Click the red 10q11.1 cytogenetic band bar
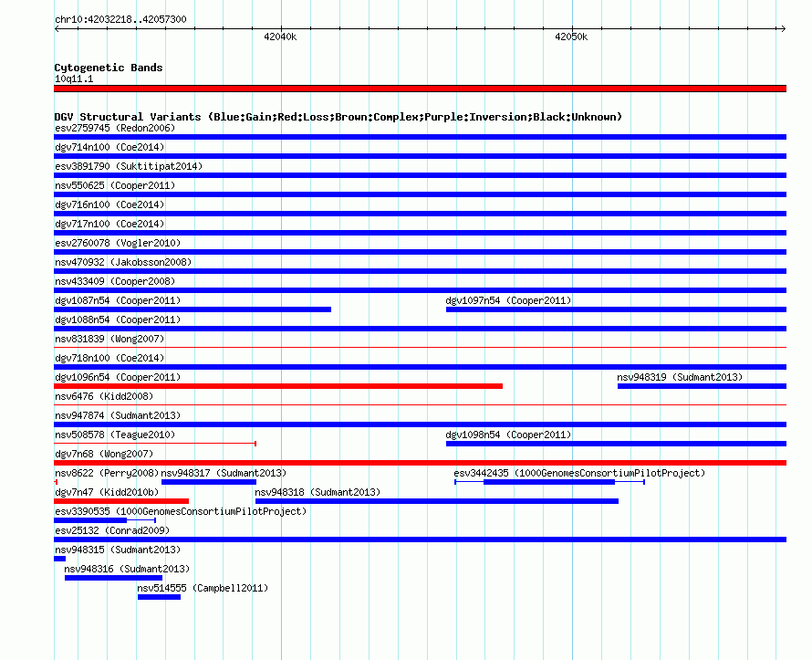The width and height of the screenshot is (812, 660). click(420, 89)
